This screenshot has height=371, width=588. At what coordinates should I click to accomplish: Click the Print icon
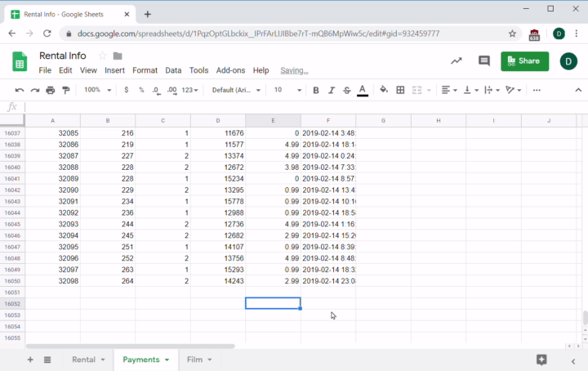(51, 90)
